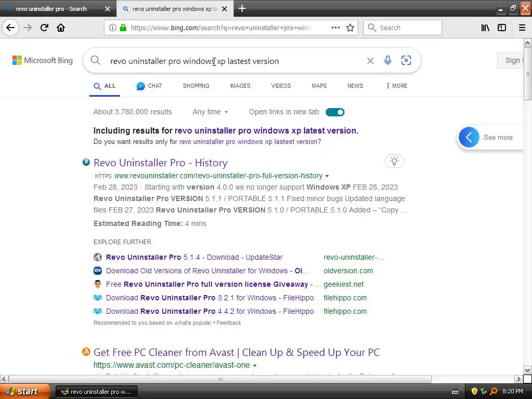Image resolution: width=532 pixels, height=399 pixels.
Task: Click the address bar URL
Action: click(x=221, y=28)
